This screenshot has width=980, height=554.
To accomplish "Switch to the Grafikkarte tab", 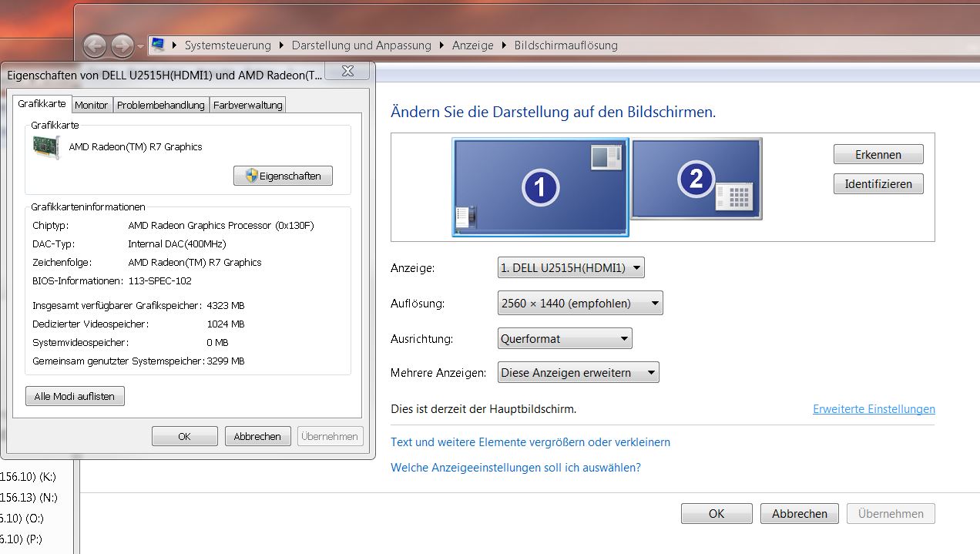I will click(42, 103).
